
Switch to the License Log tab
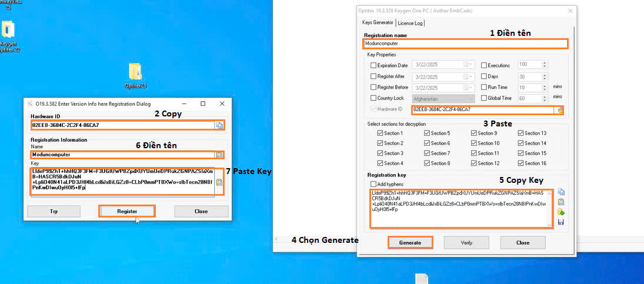tap(410, 23)
